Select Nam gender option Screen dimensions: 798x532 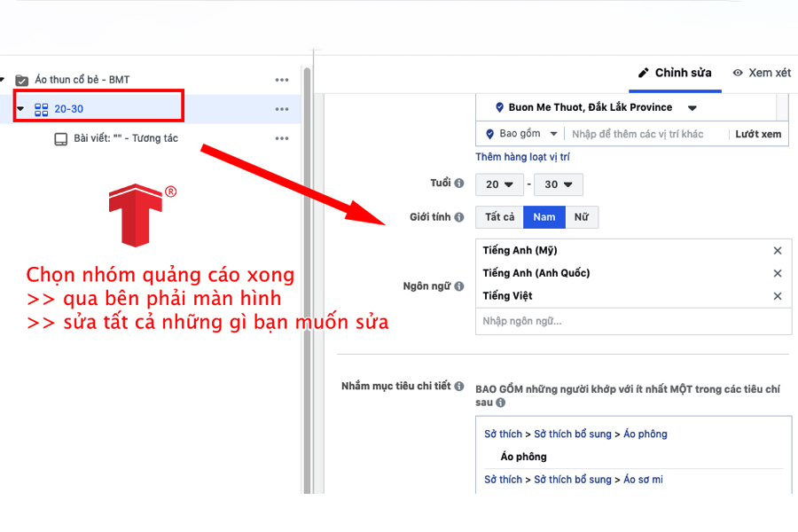544,217
